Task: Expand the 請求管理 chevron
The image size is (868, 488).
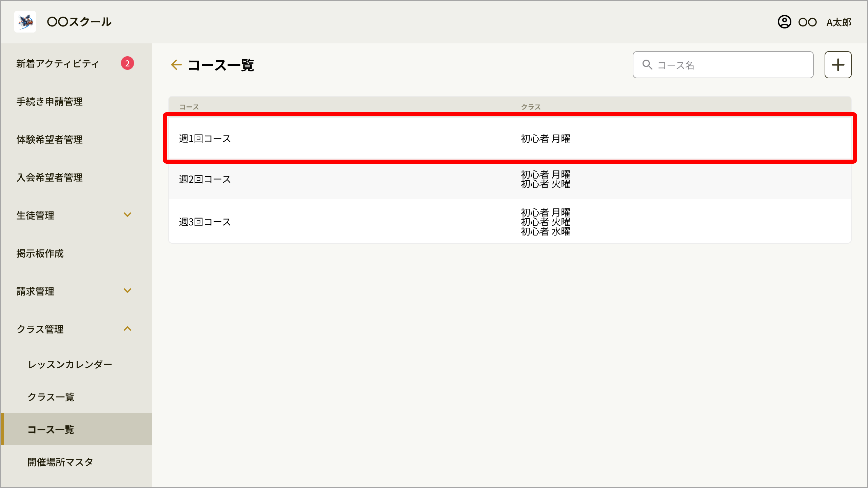Action: pyautogui.click(x=127, y=291)
